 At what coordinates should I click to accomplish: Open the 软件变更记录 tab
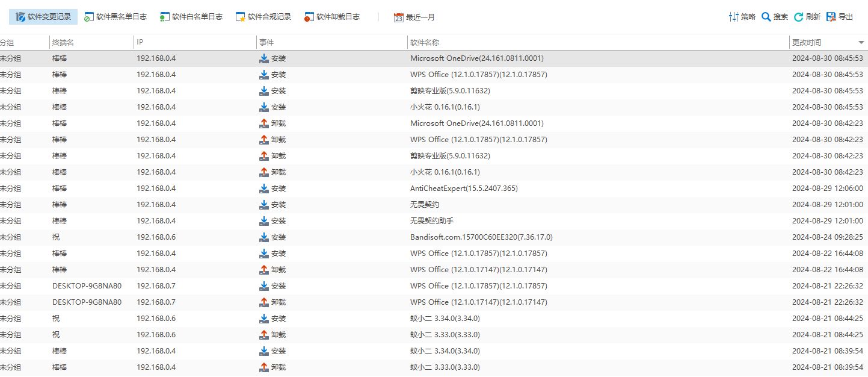click(x=43, y=17)
